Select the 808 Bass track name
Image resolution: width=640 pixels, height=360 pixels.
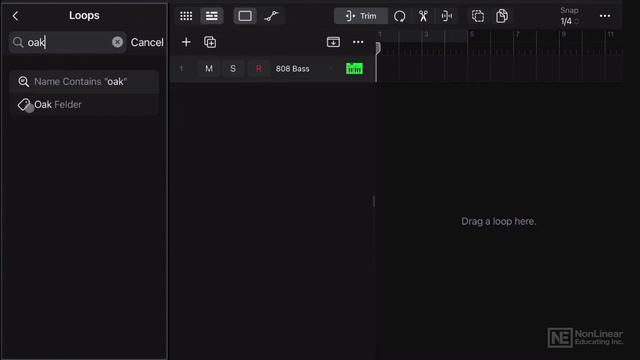click(x=292, y=69)
